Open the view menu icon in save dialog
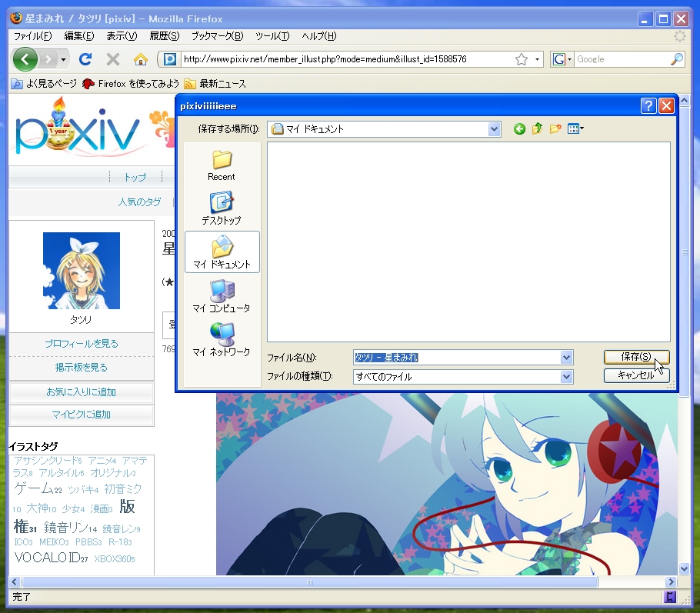This screenshot has height=613, width=700. pos(575,129)
